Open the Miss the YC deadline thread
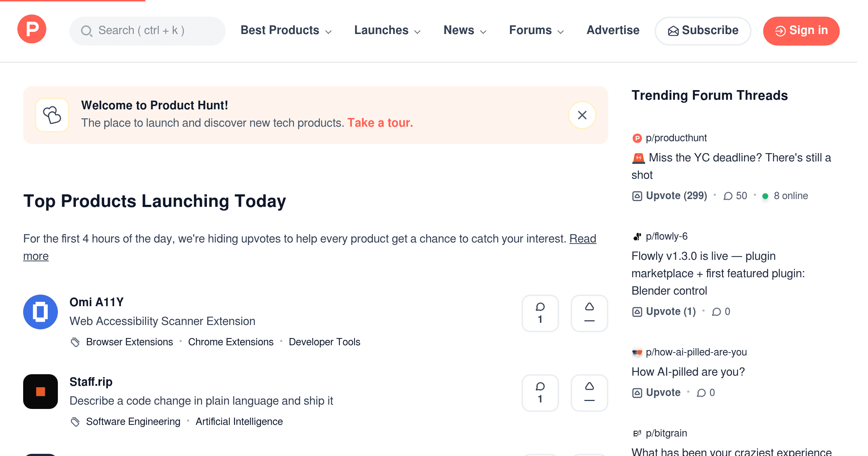Viewport: 868px width, 456px height. pos(731,166)
